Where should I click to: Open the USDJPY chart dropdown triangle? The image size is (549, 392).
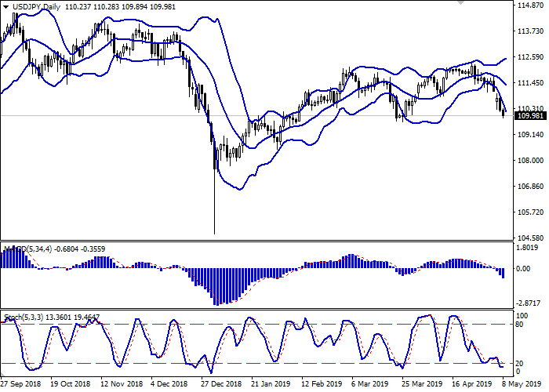(x=5, y=7)
